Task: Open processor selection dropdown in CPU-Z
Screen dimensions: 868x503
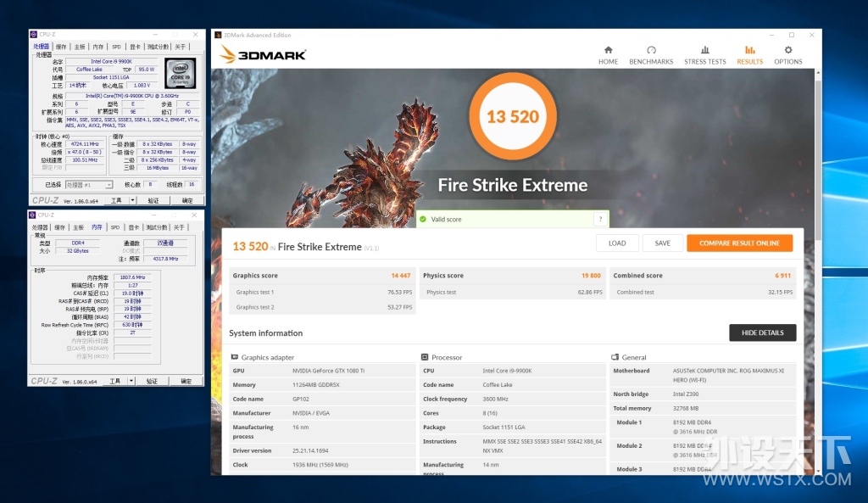Action: [89, 184]
